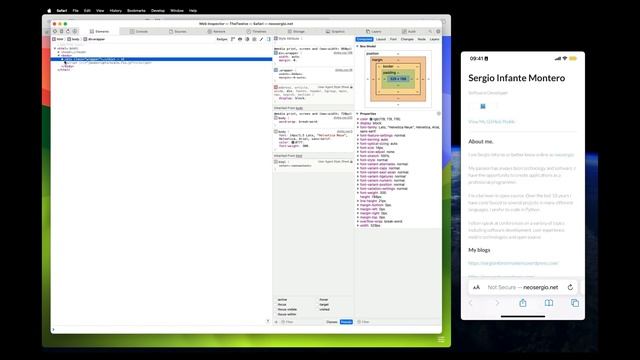Toggle the focus-visible pseudo-class checkbox
640x360 pixels.
[x=276, y=309]
